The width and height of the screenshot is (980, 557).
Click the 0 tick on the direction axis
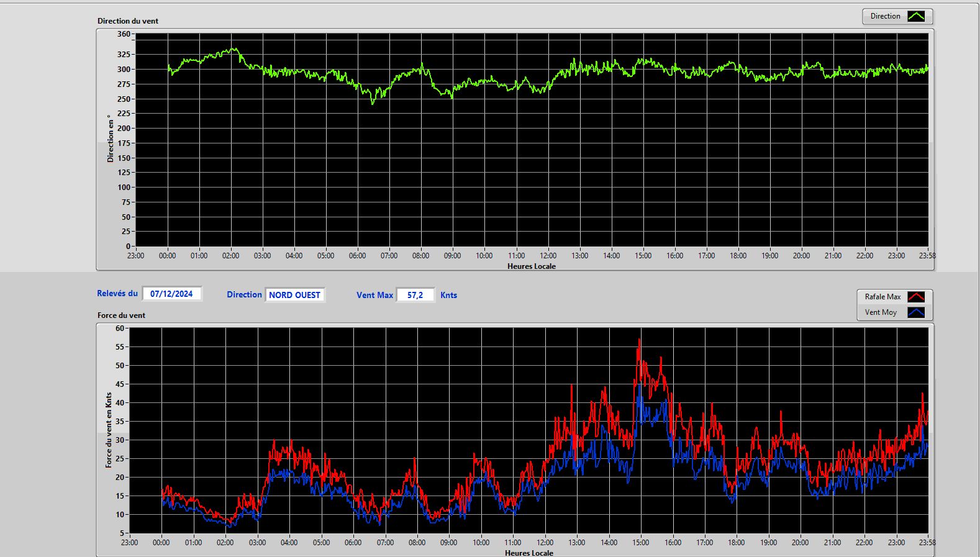point(128,246)
